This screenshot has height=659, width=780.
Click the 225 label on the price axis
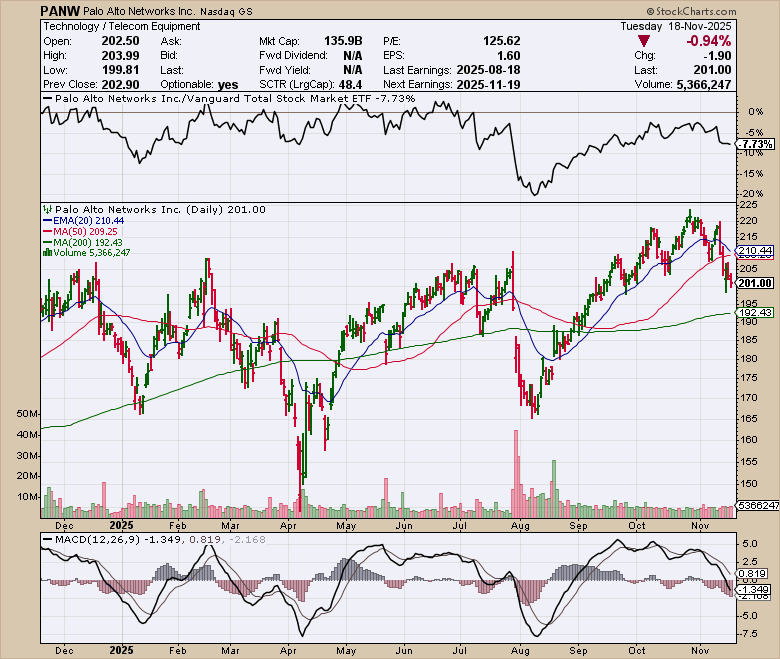[x=749, y=205]
